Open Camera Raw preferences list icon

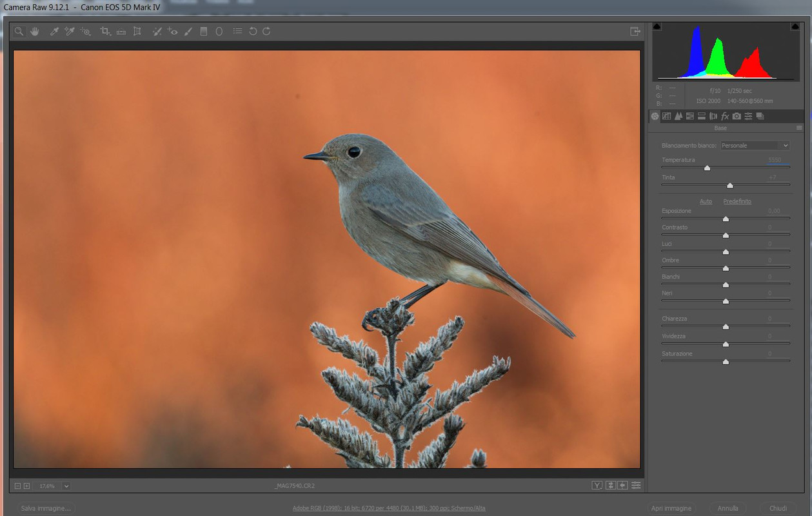(237, 31)
